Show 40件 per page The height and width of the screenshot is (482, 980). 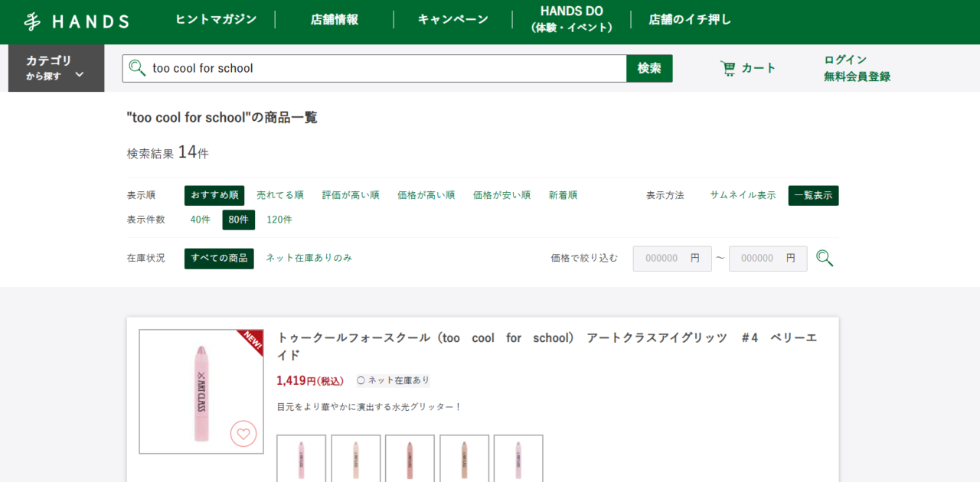click(201, 220)
